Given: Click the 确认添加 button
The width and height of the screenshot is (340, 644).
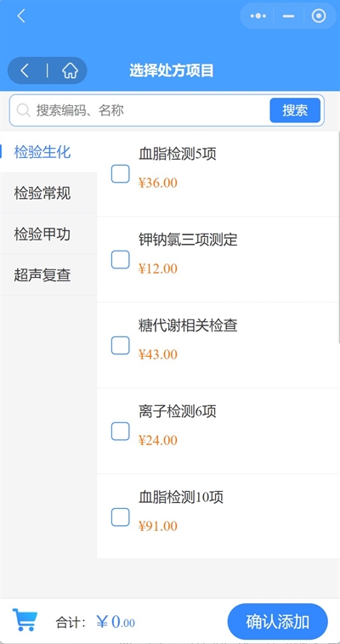Looking at the screenshot, I should click(277, 622).
